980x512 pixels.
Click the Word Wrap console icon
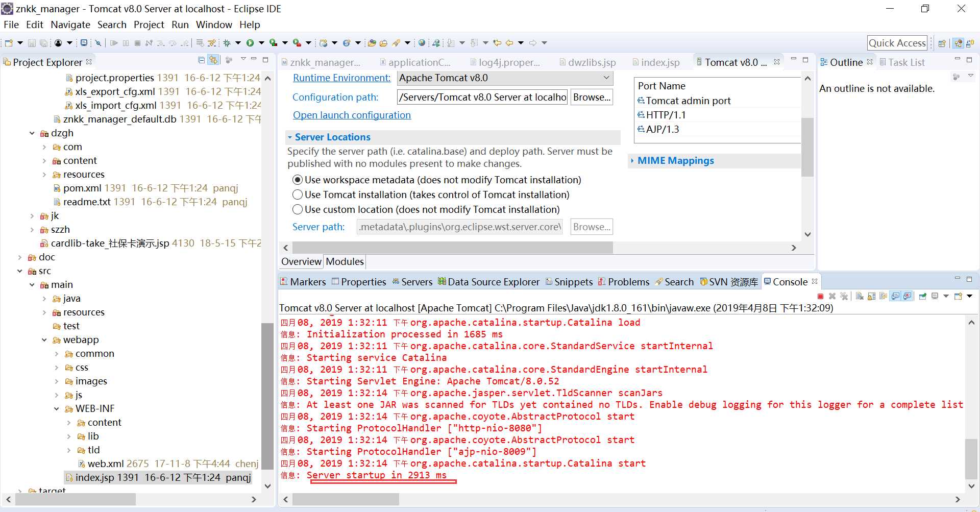[883, 296]
